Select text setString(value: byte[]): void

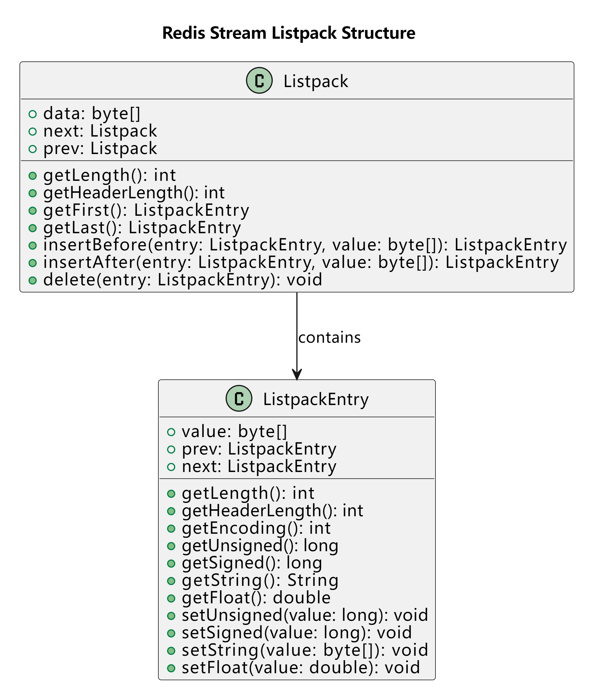305,650
